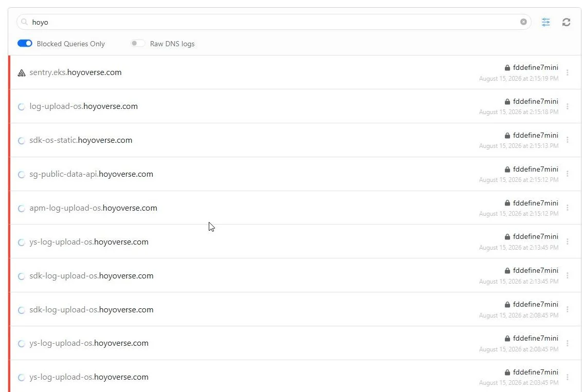Select the log-upload-os.hoyoverse.com domain text
The width and height of the screenshot is (582, 392).
(x=83, y=106)
